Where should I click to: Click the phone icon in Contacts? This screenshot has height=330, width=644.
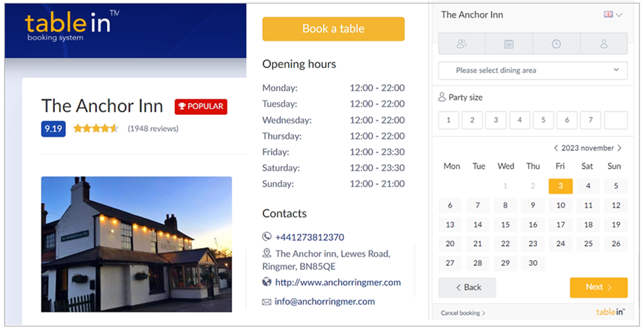[x=267, y=237]
